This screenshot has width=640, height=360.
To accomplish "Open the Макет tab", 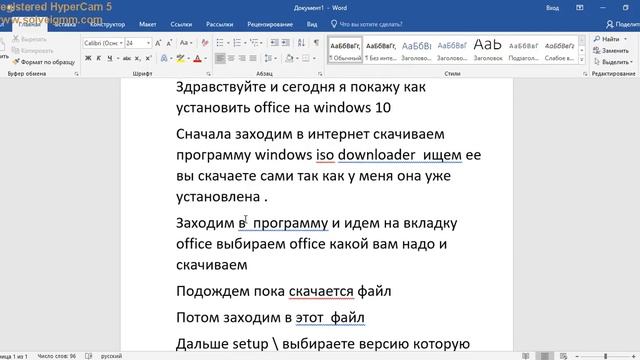I will coord(147,24).
